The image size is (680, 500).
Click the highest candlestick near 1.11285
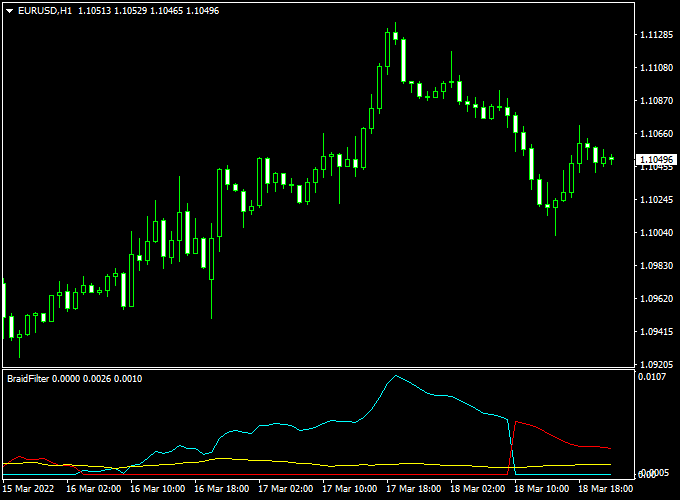coord(396,34)
